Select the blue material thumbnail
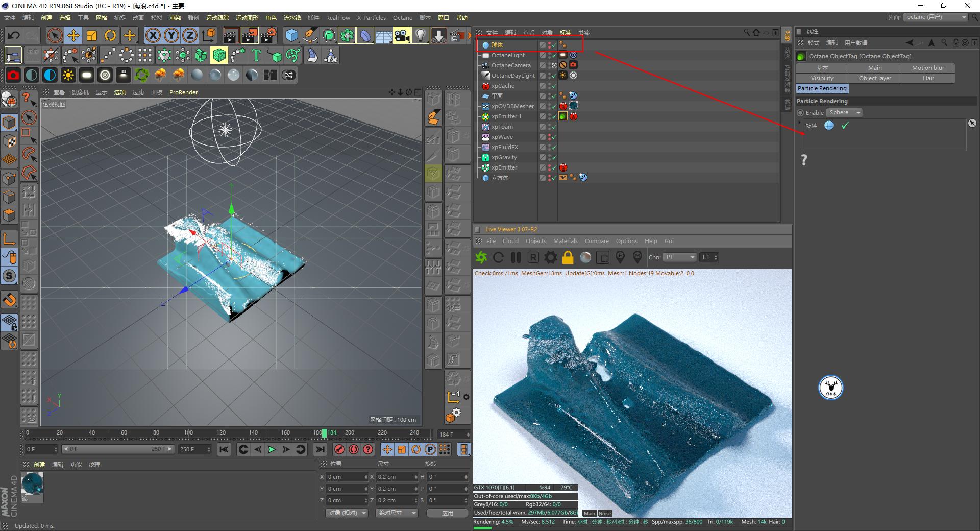The height and width of the screenshot is (531, 980). [x=33, y=484]
